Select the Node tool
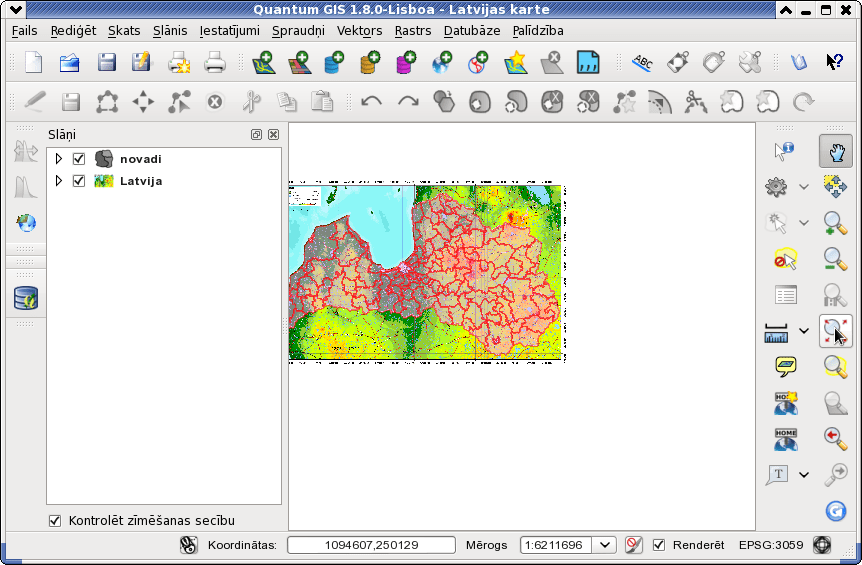The height and width of the screenshot is (565, 862). [179, 102]
